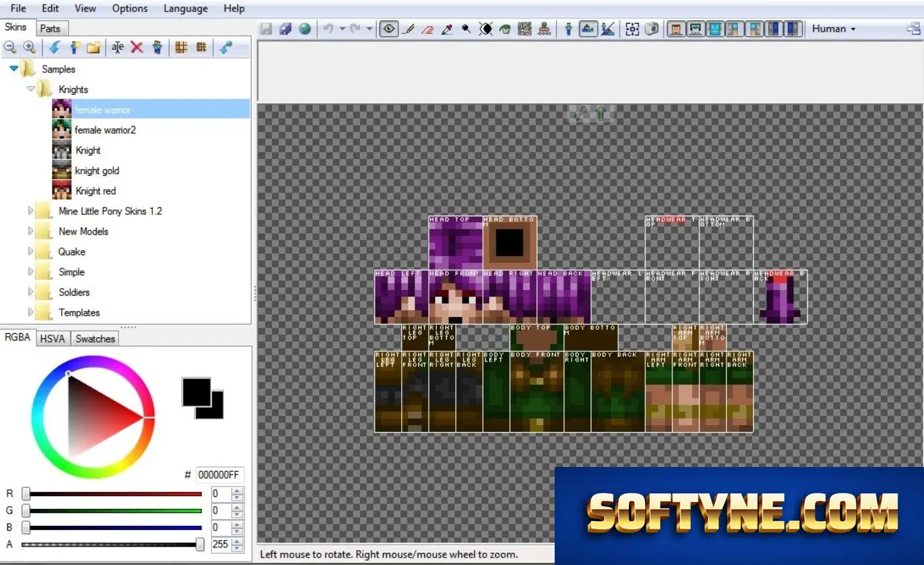Click the alpha slider handle

[200, 544]
